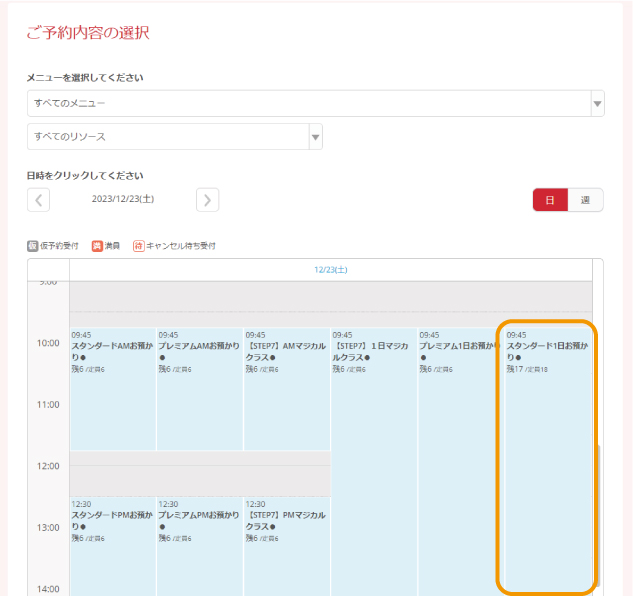Click the 10:00 time label

coord(48,343)
